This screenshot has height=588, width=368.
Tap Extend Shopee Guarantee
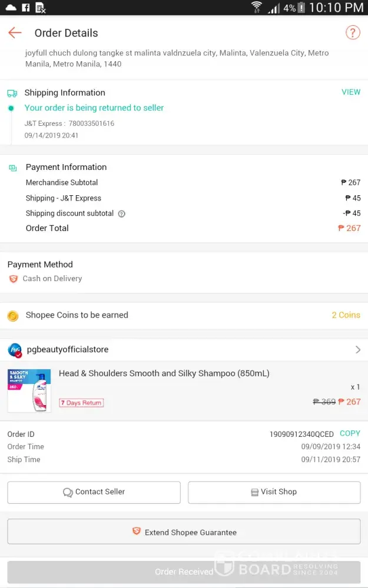pyautogui.click(x=184, y=532)
